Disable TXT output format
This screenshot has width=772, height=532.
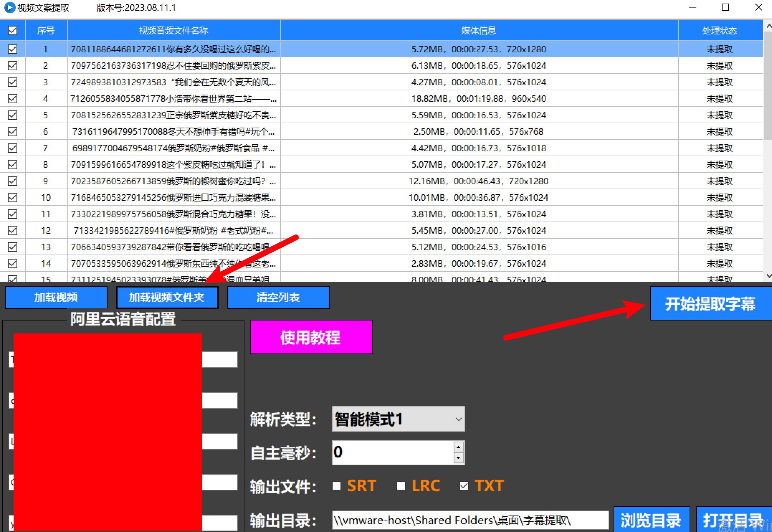[x=464, y=486]
